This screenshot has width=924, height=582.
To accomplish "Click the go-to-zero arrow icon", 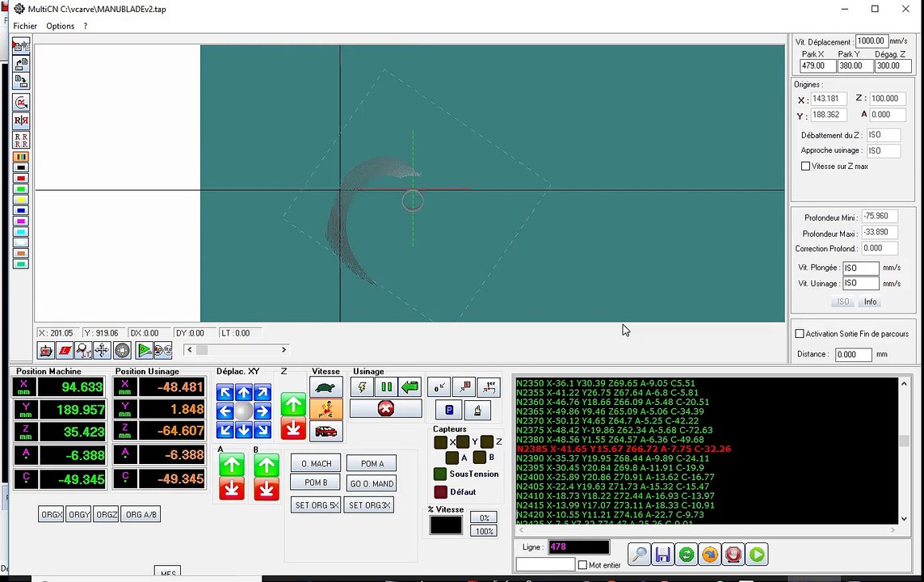I will (x=439, y=387).
